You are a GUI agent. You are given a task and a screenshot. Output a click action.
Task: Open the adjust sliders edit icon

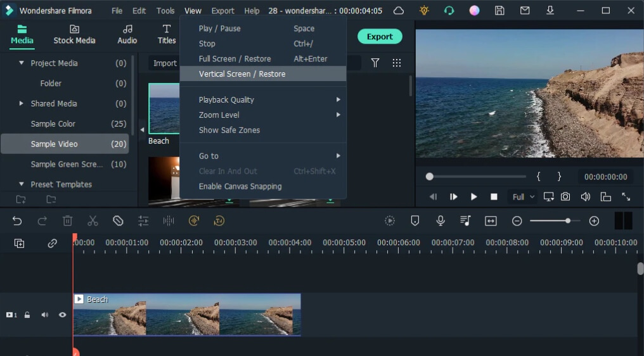coord(143,221)
